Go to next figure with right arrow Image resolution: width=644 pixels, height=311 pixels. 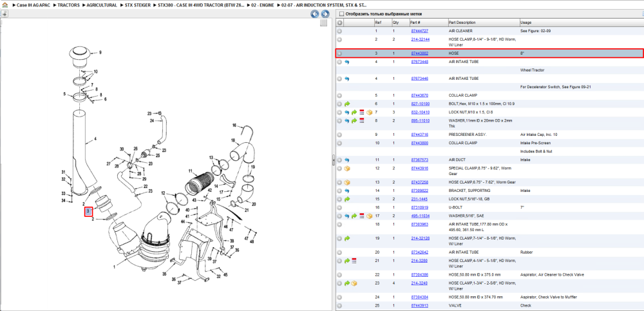coord(325,14)
